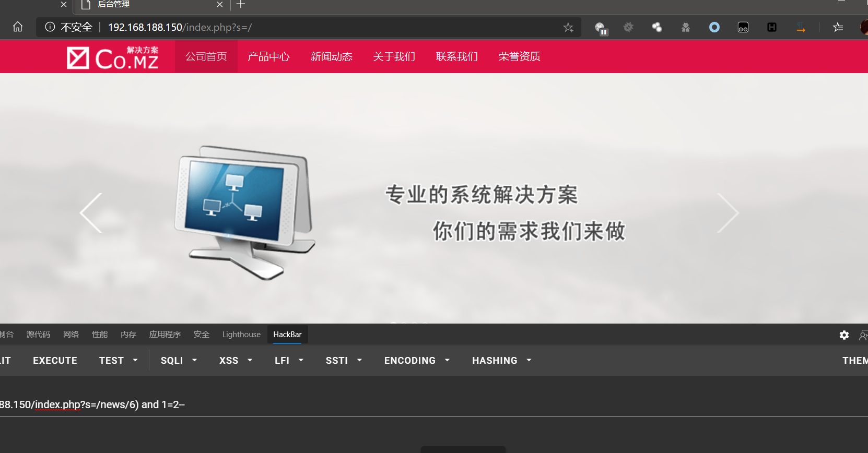Open the Tampermonkey extension icon
The width and height of the screenshot is (868, 453).
tap(743, 27)
